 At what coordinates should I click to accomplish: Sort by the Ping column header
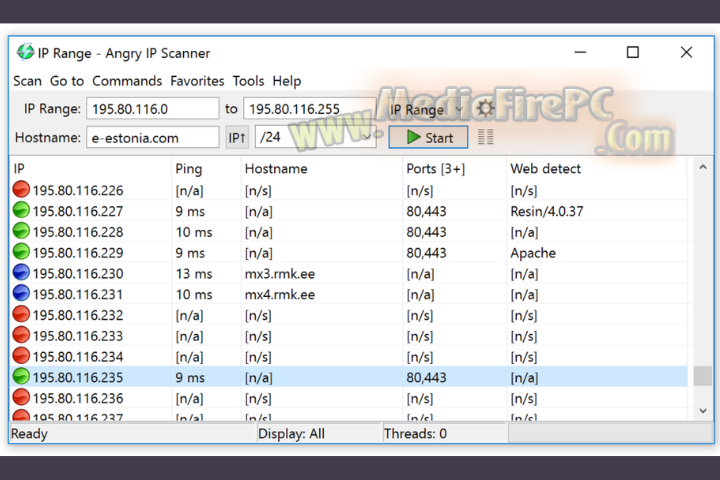coord(206,169)
